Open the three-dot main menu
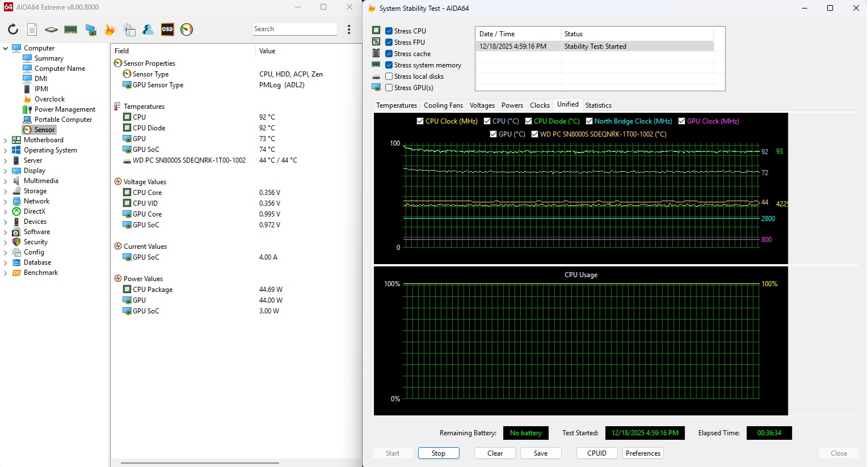 click(349, 29)
